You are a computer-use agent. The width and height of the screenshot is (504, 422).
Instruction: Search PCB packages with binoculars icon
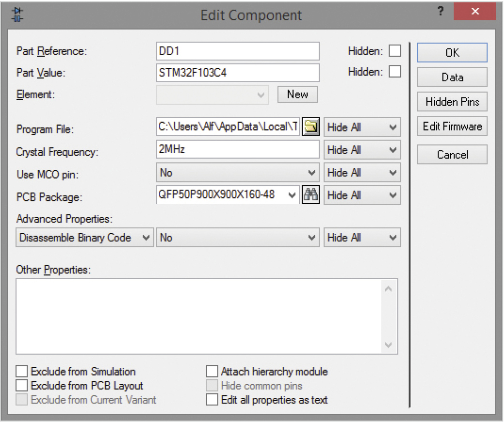[x=310, y=195]
